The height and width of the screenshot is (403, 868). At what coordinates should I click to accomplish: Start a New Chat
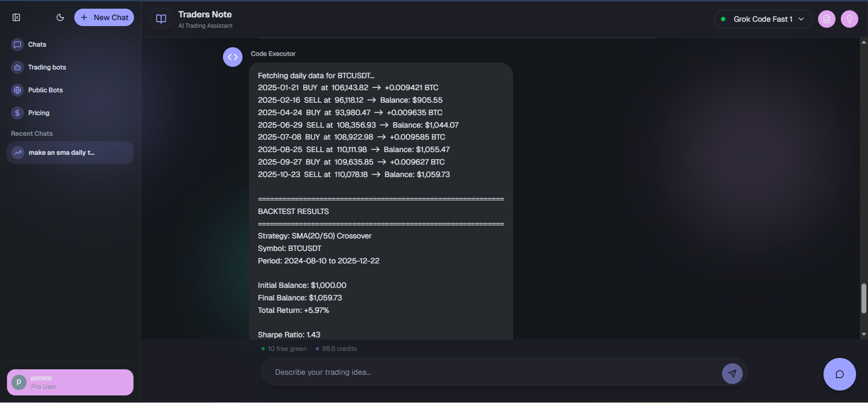pos(104,17)
